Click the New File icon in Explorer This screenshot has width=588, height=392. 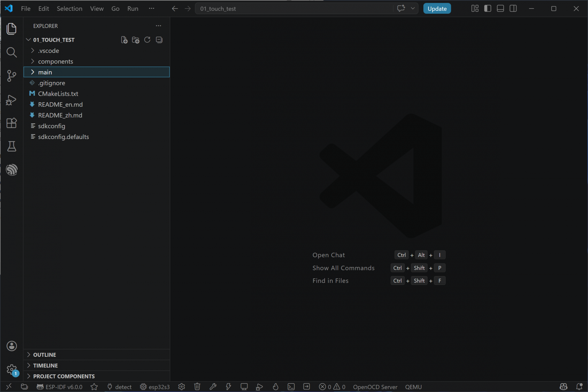pyautogui.click(x=124, y=40)
